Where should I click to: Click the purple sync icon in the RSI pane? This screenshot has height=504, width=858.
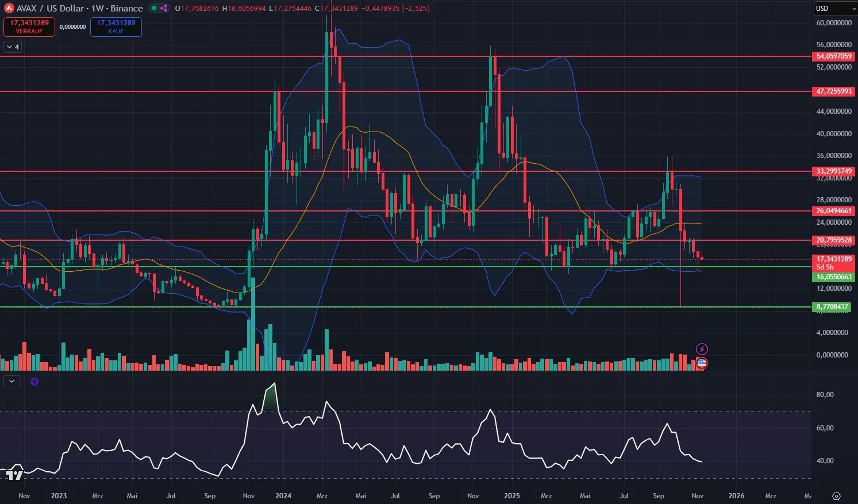tap(34, 381)
